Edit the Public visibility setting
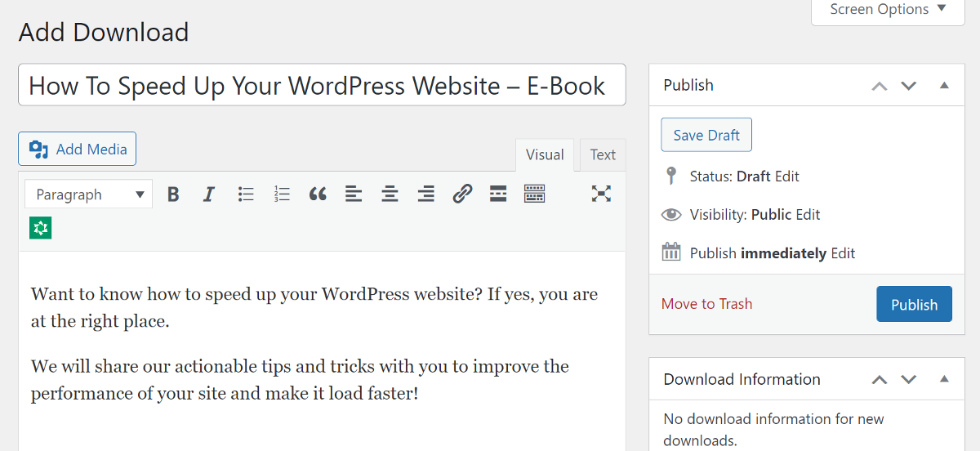Viewport: 980px width, 451px height. [x=808, y=215]
